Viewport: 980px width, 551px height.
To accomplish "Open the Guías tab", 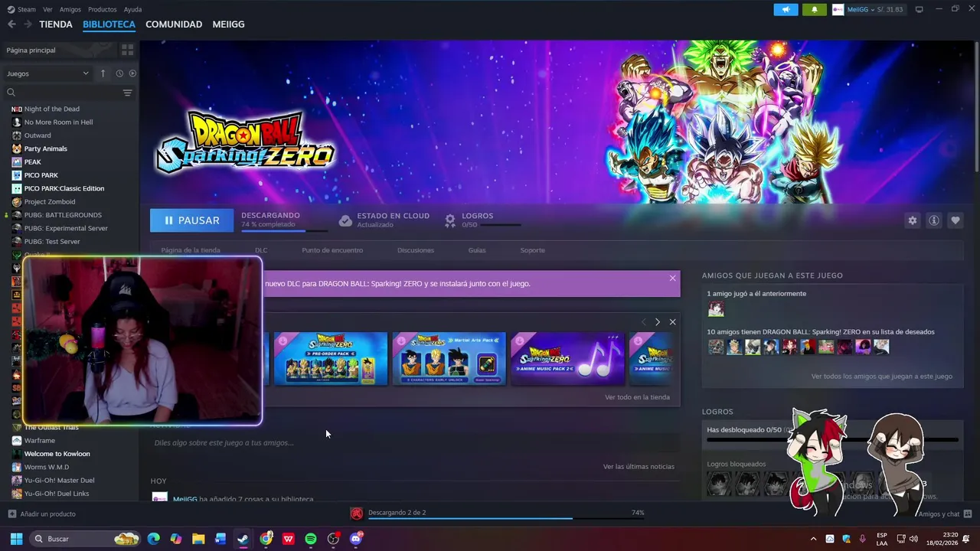I will pos(477,250).
